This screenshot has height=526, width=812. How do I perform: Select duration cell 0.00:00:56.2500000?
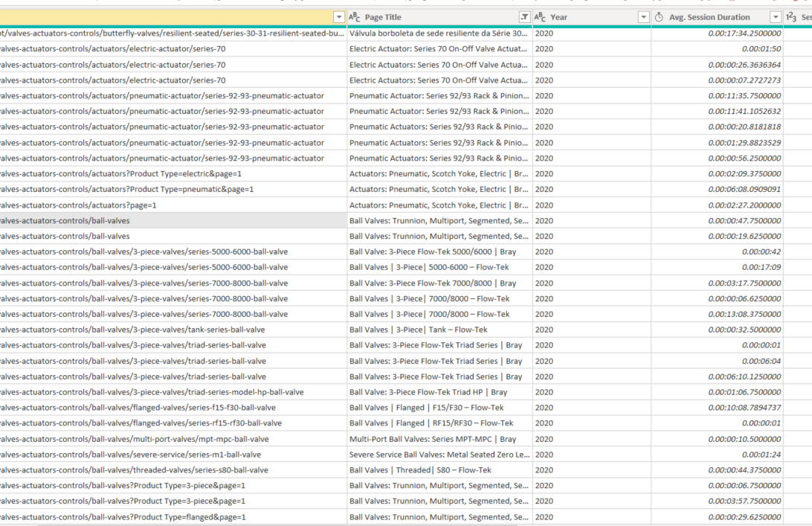(x=718, y=158)
